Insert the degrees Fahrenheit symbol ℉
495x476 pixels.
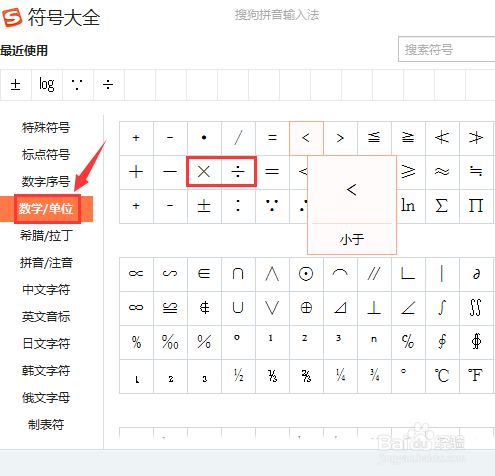476,376
